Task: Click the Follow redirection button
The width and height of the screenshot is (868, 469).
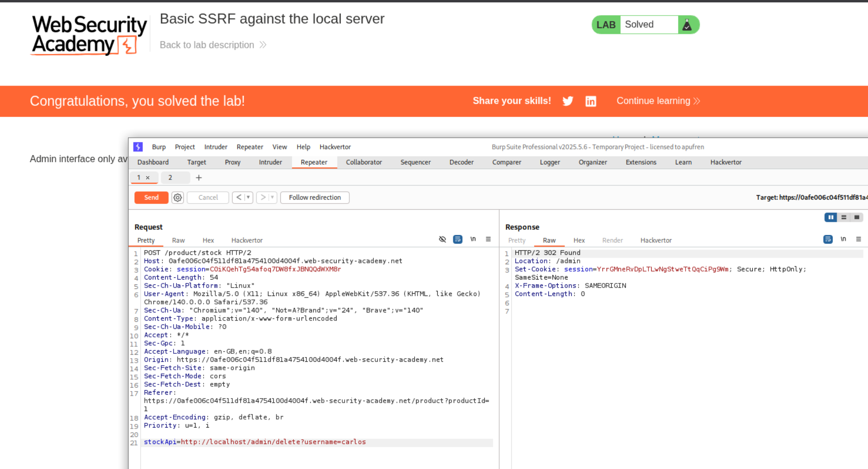Action: [x=315, y=197]
